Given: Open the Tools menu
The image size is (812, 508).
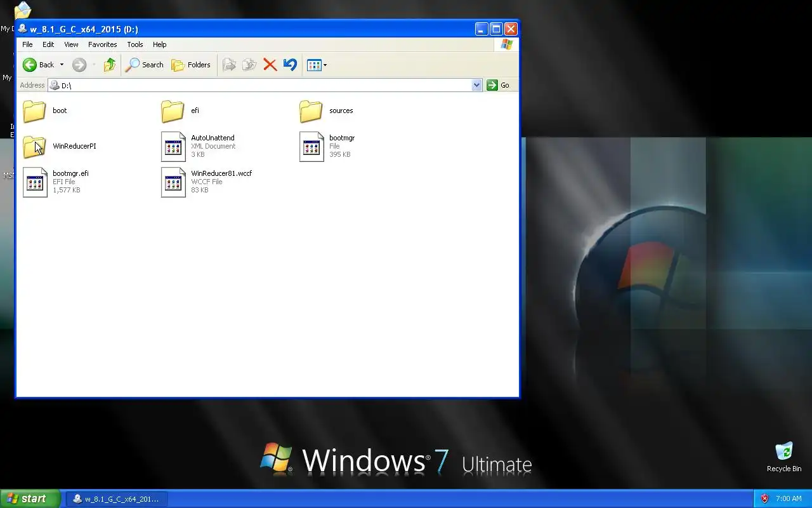Looking at the screenshot, I should [x=135, y=44].
